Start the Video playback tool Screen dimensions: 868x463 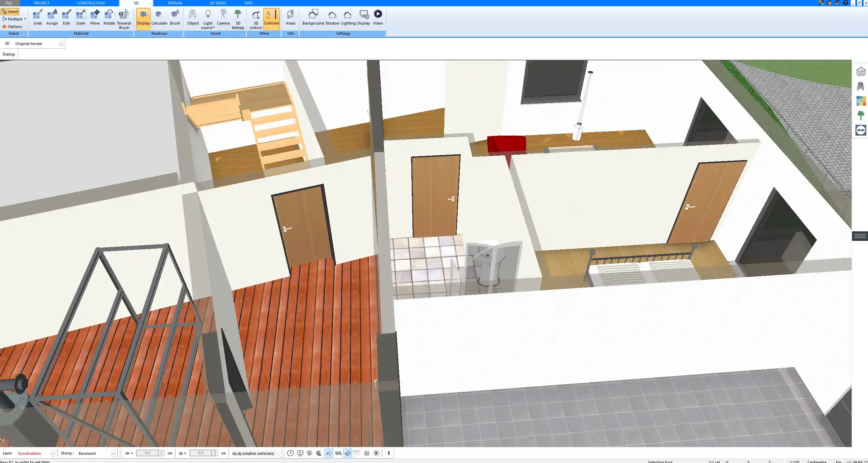pos(378,18)
